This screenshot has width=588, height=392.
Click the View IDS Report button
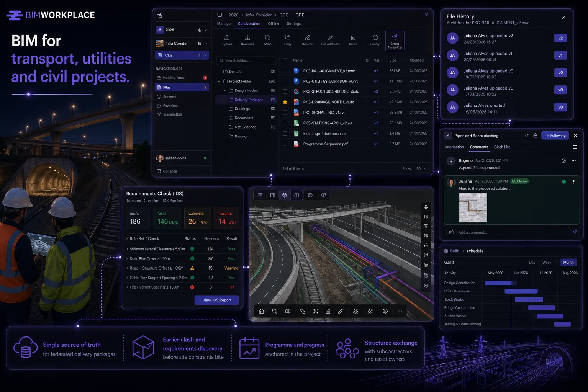216,300
